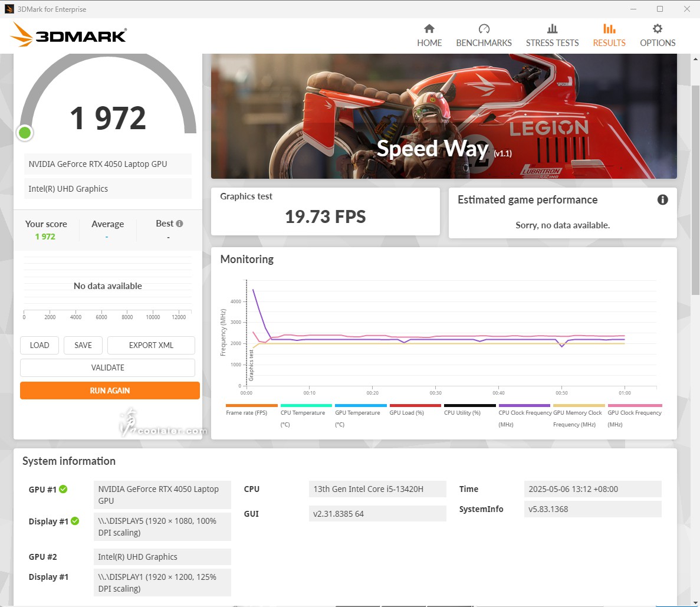Click Estimated game performance info icon
700x607 pixels.
662,199
